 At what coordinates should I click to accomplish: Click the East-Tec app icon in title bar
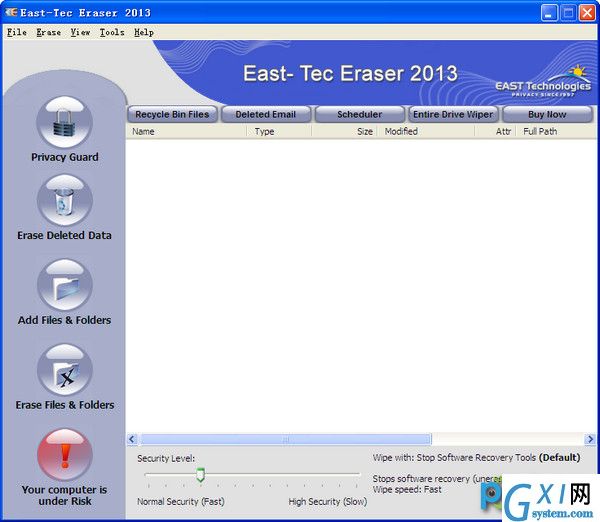click(x=11, y=13)
